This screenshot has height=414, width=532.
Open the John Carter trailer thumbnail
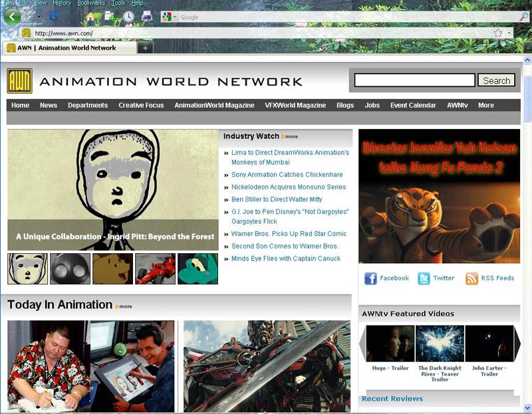(x=489, y=344)
